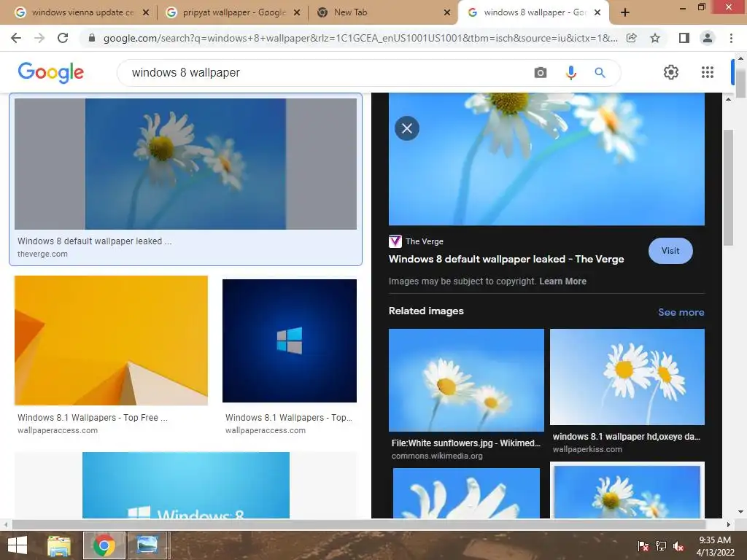This screenshot has height=560, width=747.
Task: Open the dark blue Windows logo thumbnail
Action: coord(289,341)
